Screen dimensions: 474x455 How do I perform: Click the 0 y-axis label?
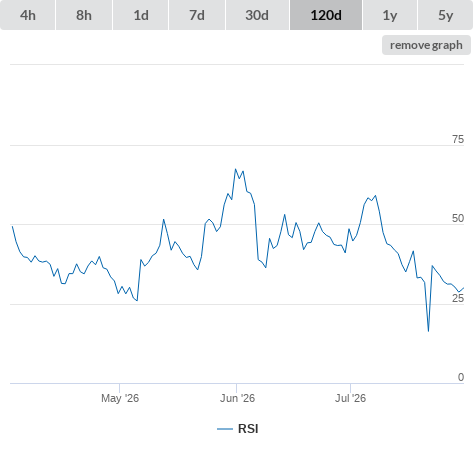(461, 377)
